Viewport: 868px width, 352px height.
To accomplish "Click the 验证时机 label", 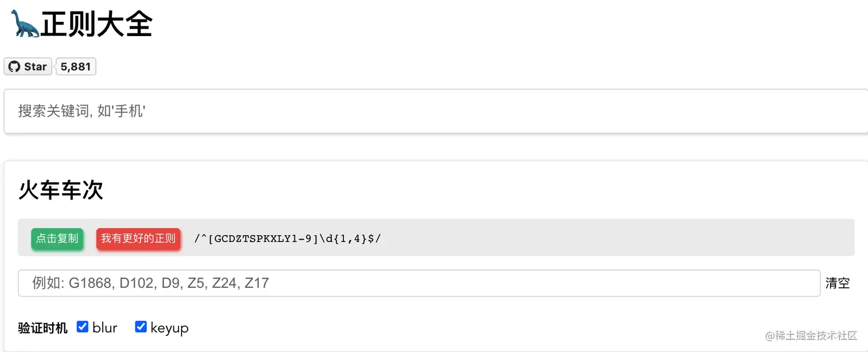I will point(42,328).
